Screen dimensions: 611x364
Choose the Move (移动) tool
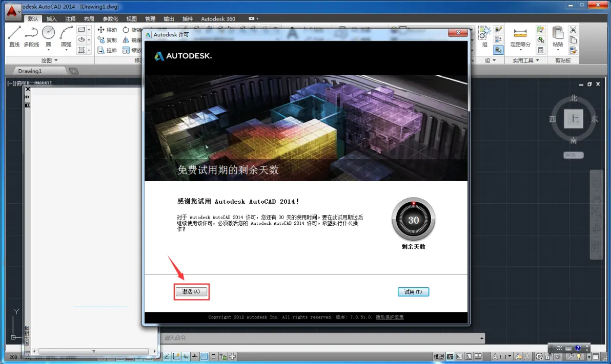[x=107, y=30]
